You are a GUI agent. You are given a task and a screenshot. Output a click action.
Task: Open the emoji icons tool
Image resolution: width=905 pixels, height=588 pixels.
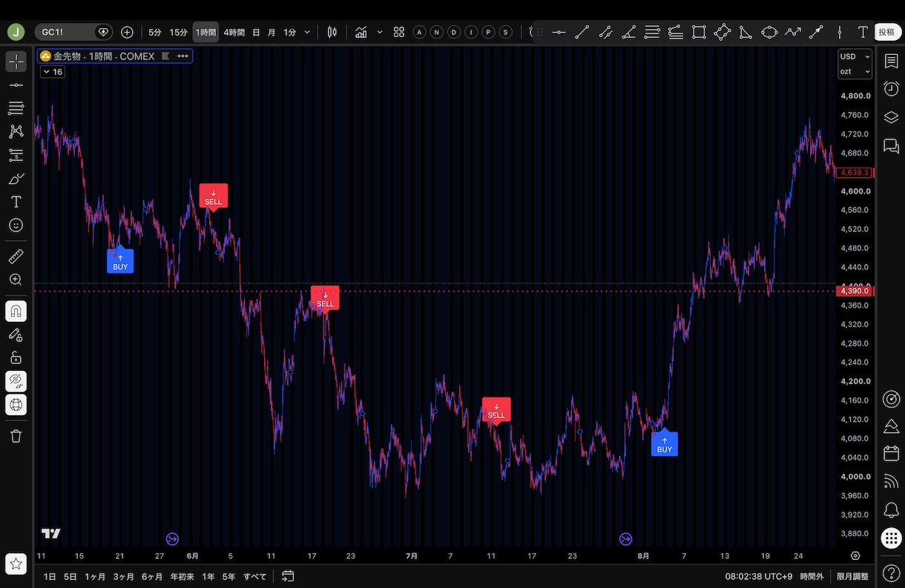[16, 225]
